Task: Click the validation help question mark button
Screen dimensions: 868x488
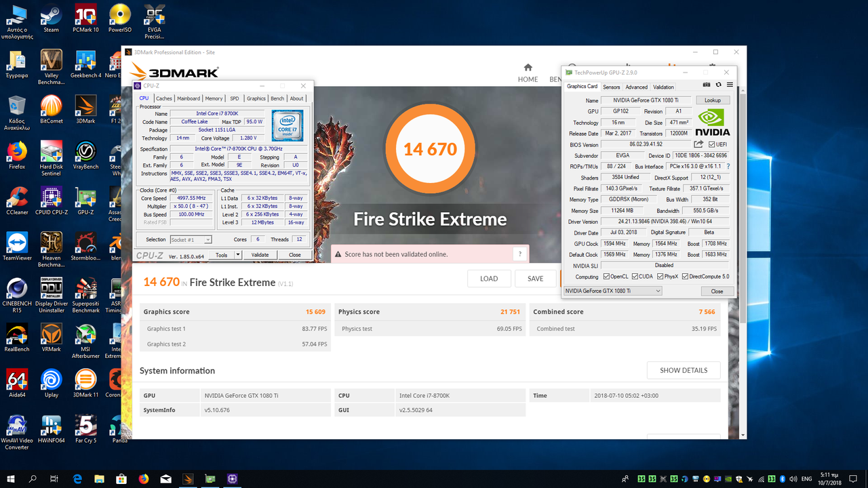Action: click(x=520, y=254)
